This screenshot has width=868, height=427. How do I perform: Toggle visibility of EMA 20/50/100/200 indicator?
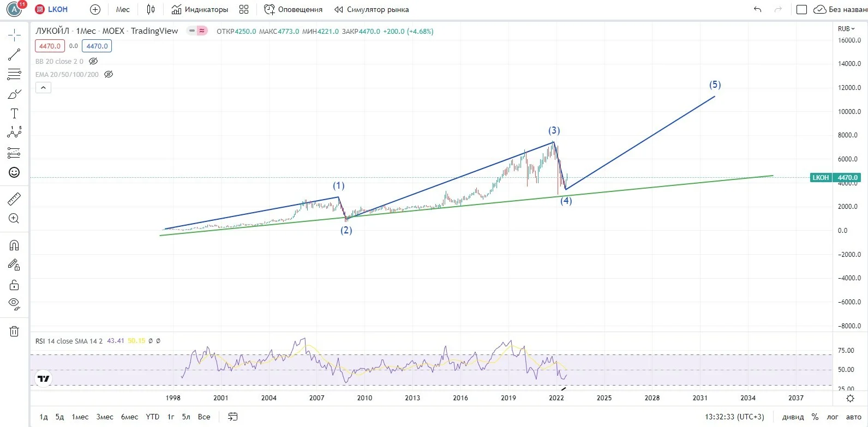[x=109, y=74]
